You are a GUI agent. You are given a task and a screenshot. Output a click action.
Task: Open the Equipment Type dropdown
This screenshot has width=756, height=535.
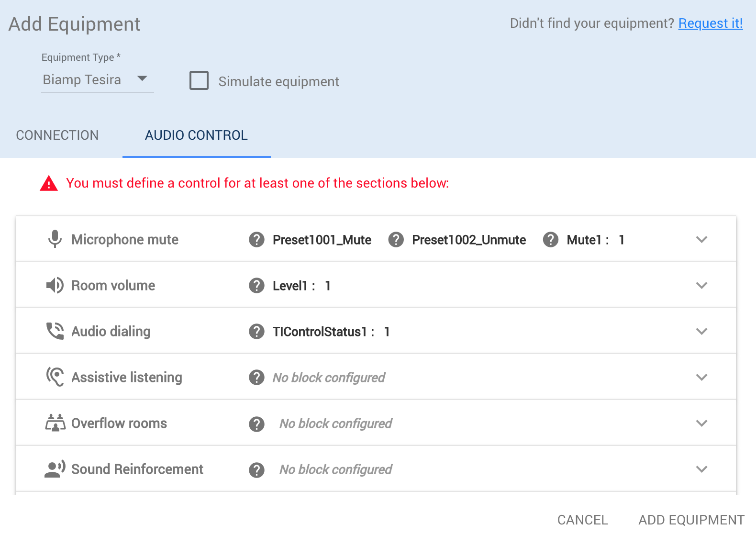pyautogui.click(x=142, y=79)
